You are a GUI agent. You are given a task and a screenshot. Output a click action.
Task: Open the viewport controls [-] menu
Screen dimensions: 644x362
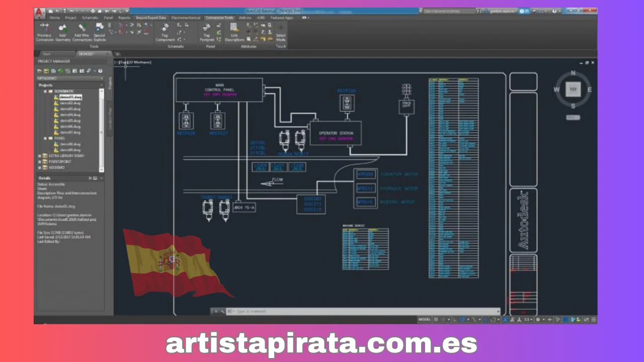click(116, 62)
